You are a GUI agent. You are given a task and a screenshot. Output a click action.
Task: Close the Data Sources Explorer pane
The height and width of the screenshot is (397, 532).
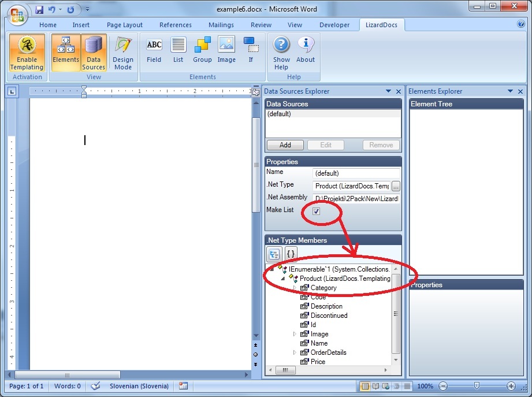click(x=399, y=91)
